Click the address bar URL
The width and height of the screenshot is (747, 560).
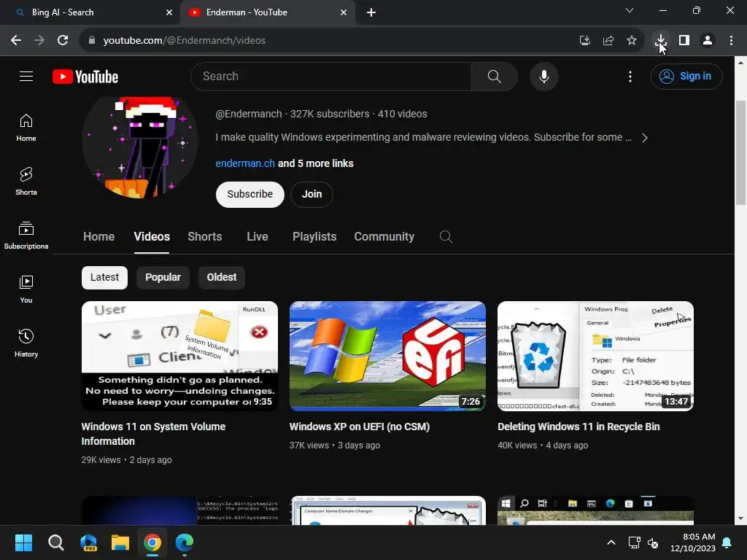184,40
